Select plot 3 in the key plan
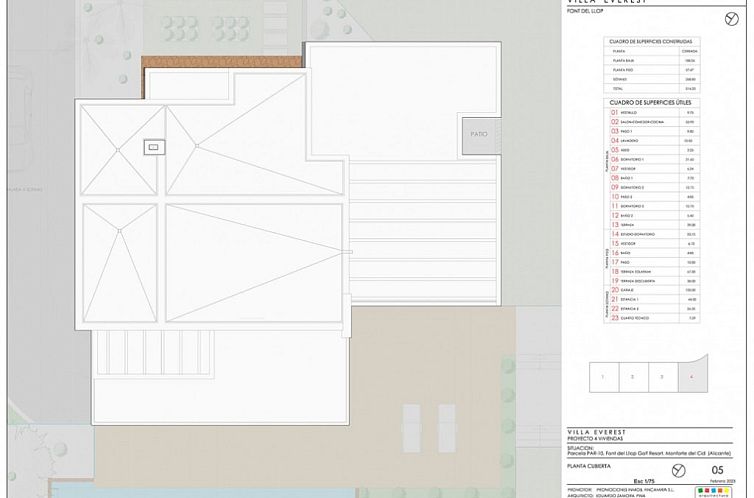The width and height of the screenshot is (754, 498). 661,377
